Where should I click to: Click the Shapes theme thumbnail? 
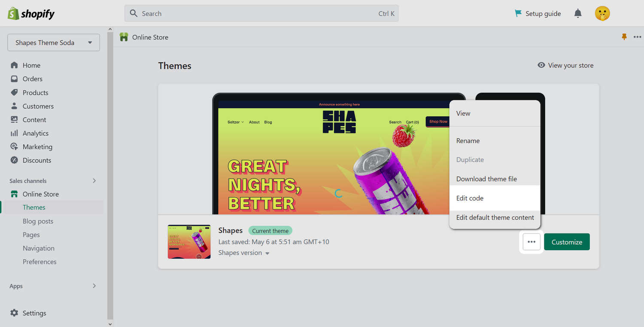coord(189,242)
